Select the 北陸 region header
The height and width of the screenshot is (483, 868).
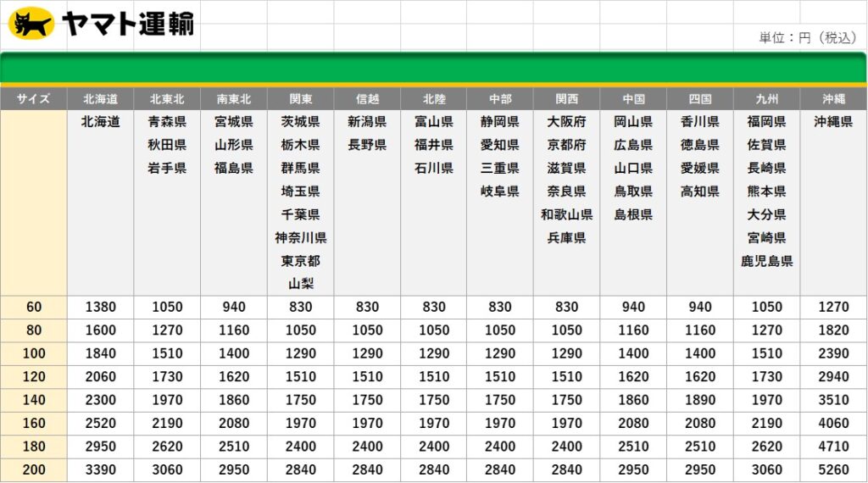click(x=434, y=99)
